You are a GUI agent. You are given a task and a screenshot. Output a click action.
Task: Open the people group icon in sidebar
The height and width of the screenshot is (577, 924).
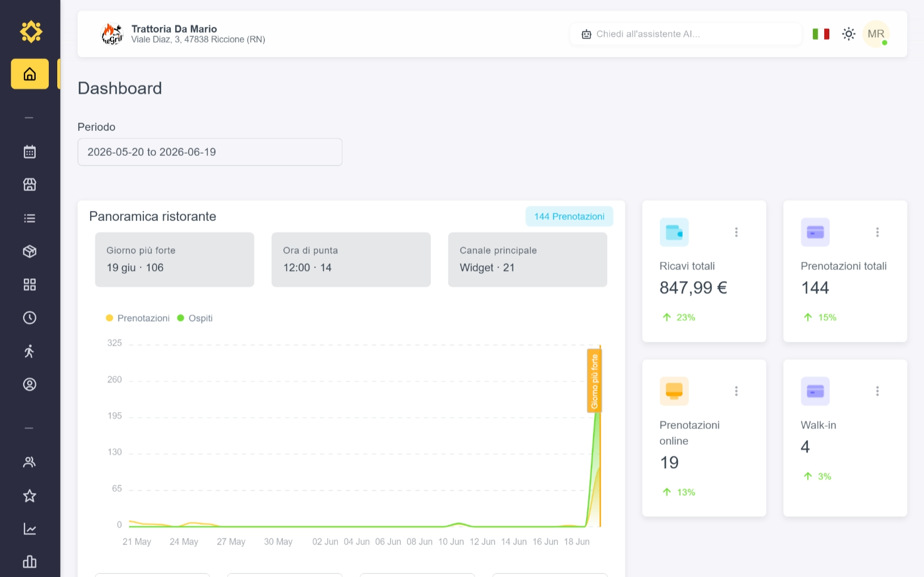pyautogui.click(x=29, y=463)
